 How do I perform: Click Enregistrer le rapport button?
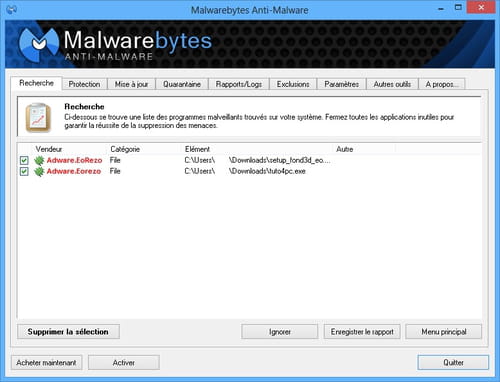[362, 332]
